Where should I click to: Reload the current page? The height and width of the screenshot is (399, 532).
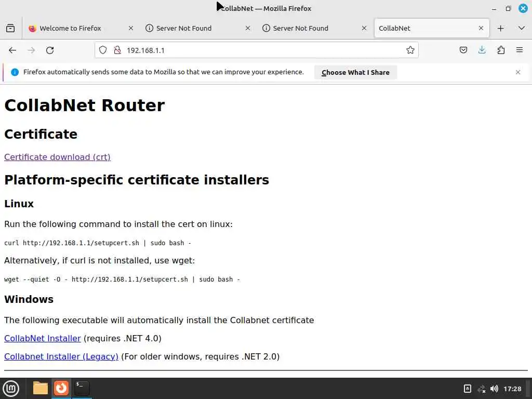(x=50, y=50)
